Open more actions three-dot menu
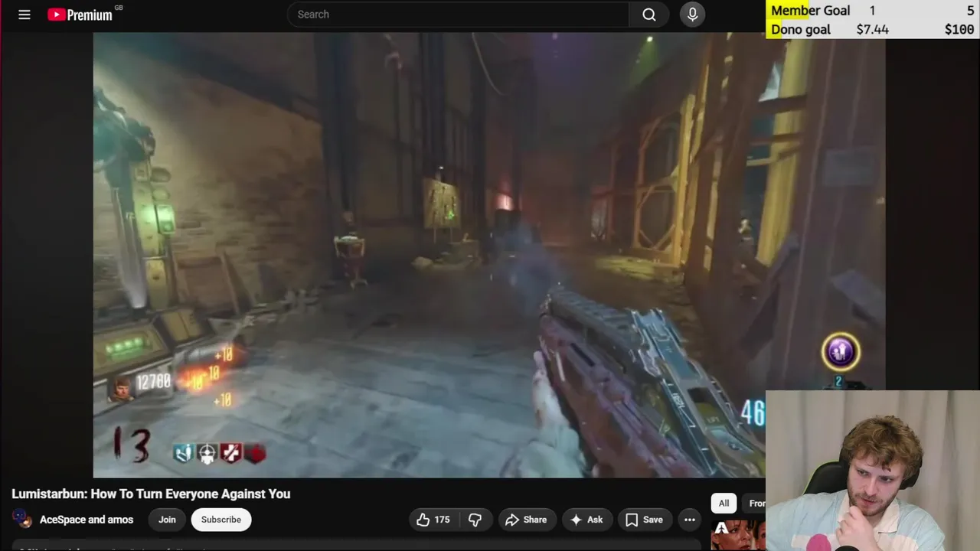This screenshot has width=980, height=551. 690,520
